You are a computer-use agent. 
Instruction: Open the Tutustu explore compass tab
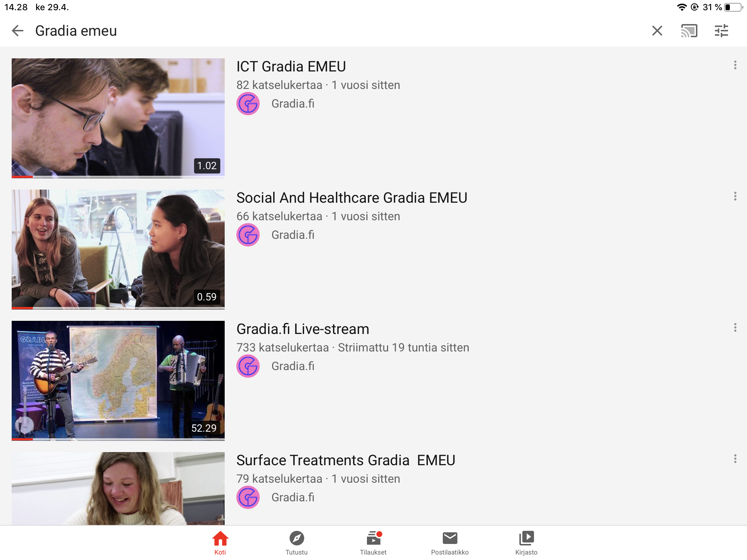point(297,542)
